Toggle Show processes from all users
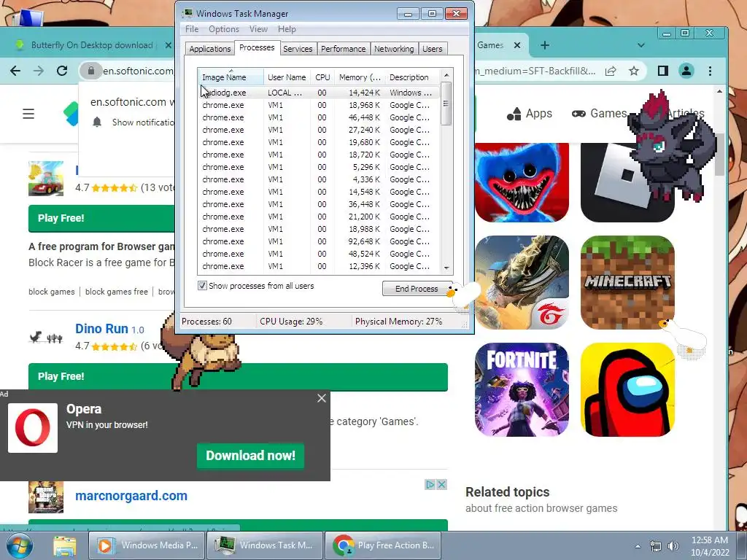The height and width of the screenshot is (560, 747). point(203,286)
